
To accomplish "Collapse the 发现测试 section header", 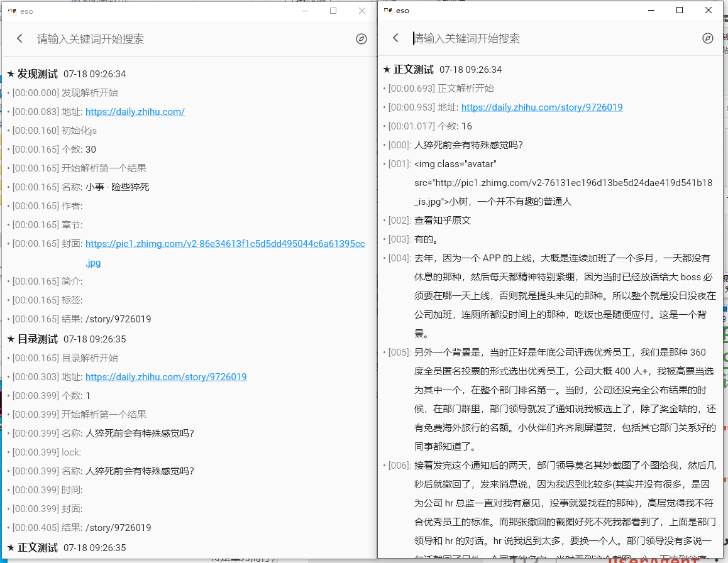I will 32,74.
